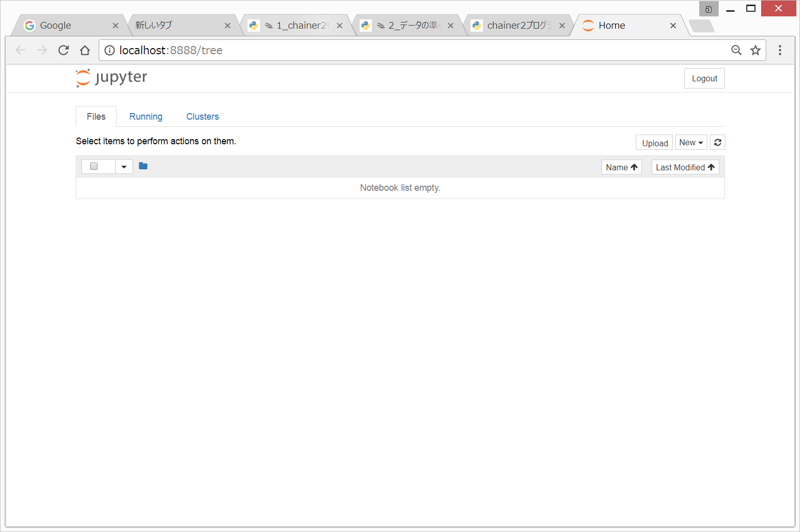The image size is (800, 532).
Task: Switch to the Running tab
Action: [x=146, y=117]
